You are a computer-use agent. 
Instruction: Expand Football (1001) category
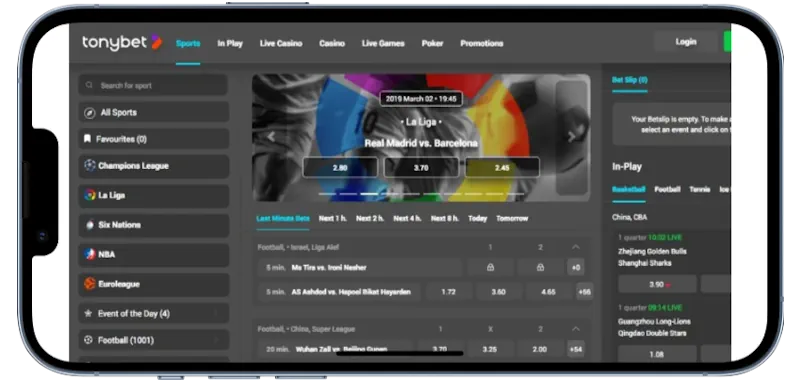point(153,340)
